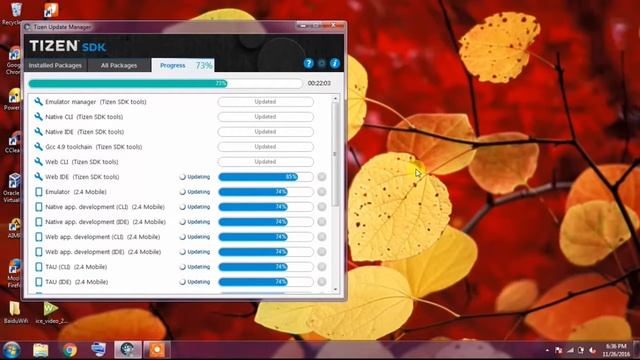Cancel the Web IDE update
Image resolution: width=640 pixels, height=360 pixels.
coord(322,177)
